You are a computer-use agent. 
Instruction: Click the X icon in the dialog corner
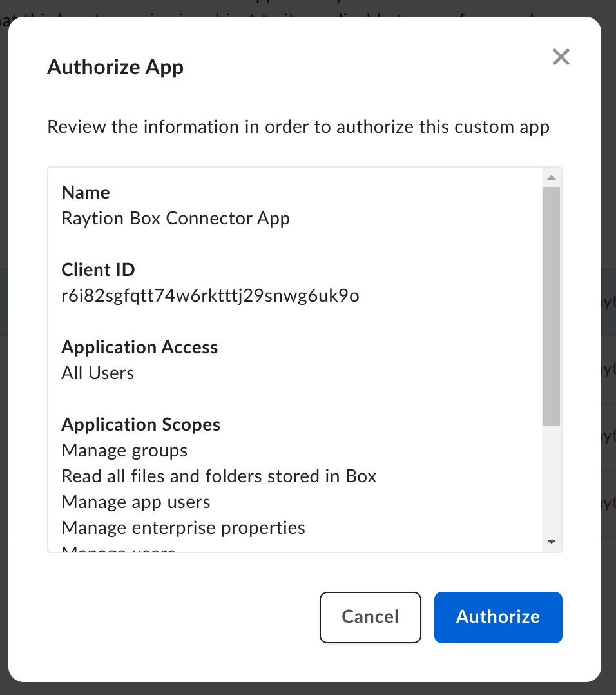click(x=561, y=57)
